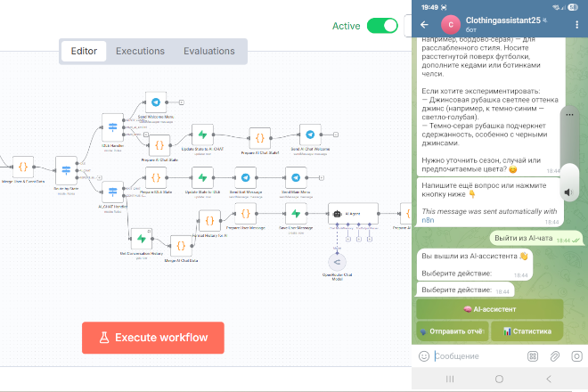Open the Merge AI Chat Data code node
The width and height of the screenshot is (588, 392).
[x=181, y=246]
